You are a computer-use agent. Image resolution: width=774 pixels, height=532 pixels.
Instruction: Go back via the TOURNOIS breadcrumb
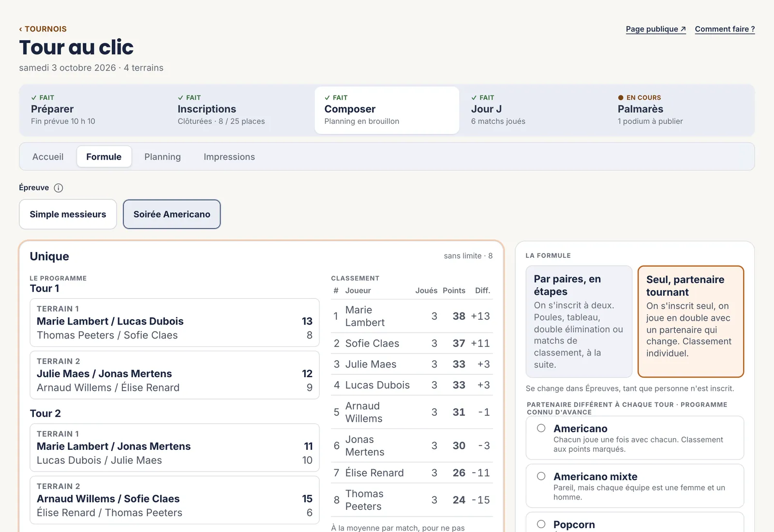coord(43,29)
